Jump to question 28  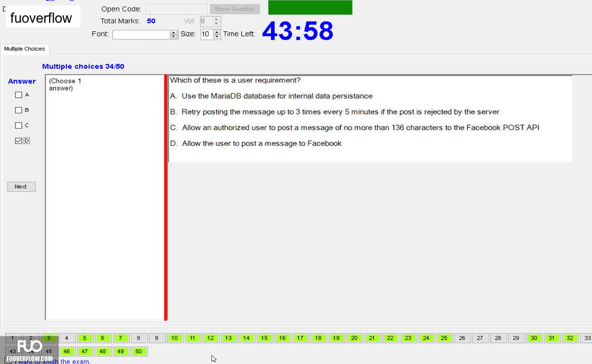tap(498, 338)
